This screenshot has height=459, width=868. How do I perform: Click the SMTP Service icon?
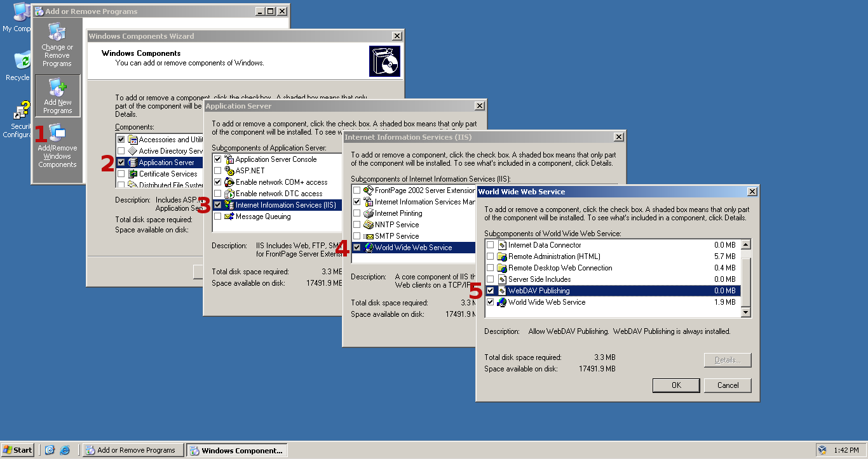tap(369, 236)
